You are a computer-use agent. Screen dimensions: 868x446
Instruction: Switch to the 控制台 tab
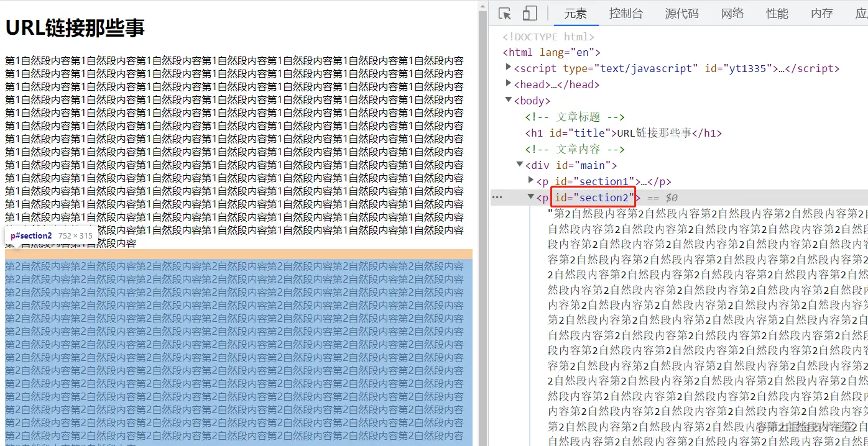coord(626,14)
